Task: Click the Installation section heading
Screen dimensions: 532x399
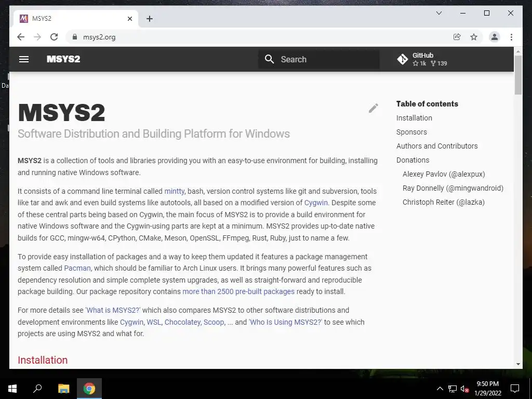Action: click(43, 360)
